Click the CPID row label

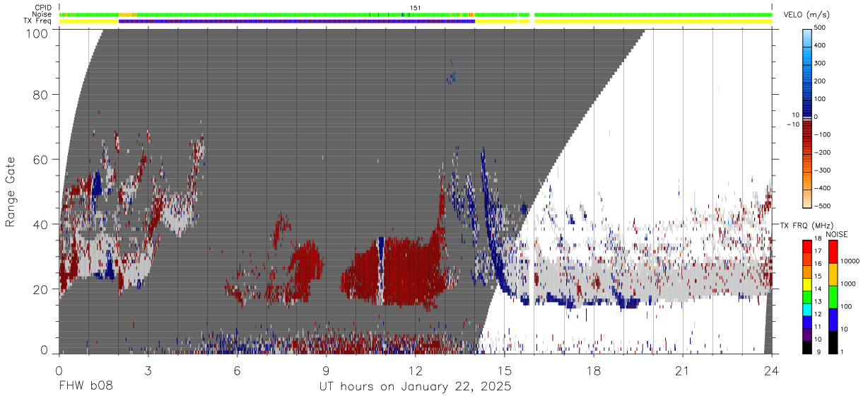[x=42, y=8]
